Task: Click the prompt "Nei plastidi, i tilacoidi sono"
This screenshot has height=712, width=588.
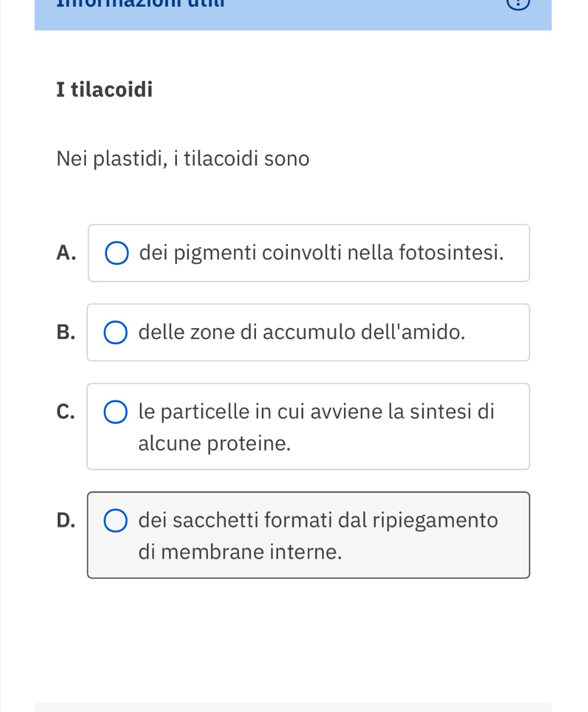Action: 183,159
